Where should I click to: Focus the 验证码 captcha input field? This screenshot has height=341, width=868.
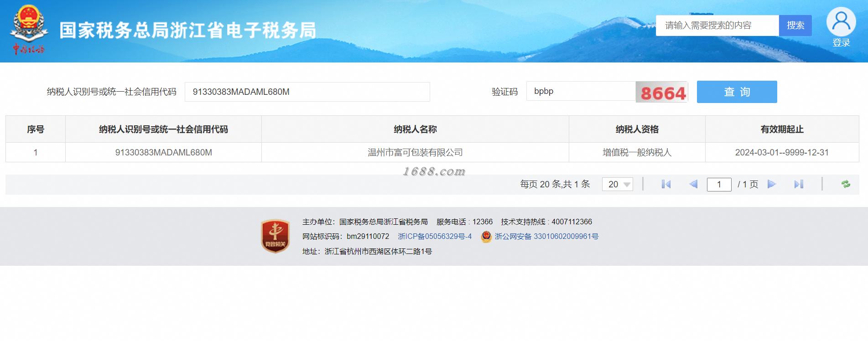[581, 91]
